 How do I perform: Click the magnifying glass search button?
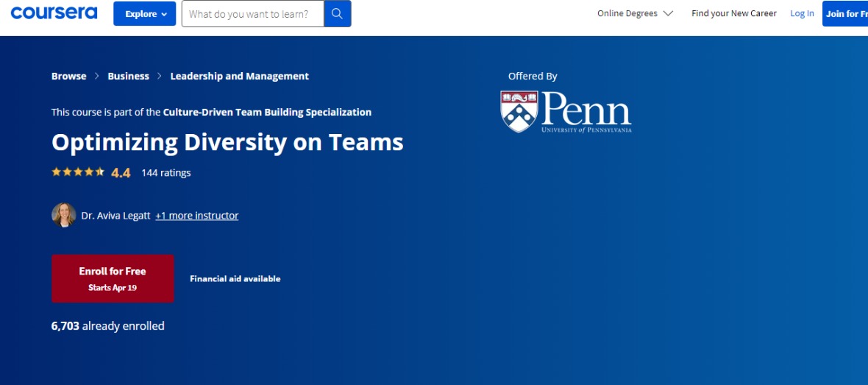point(337,14)
